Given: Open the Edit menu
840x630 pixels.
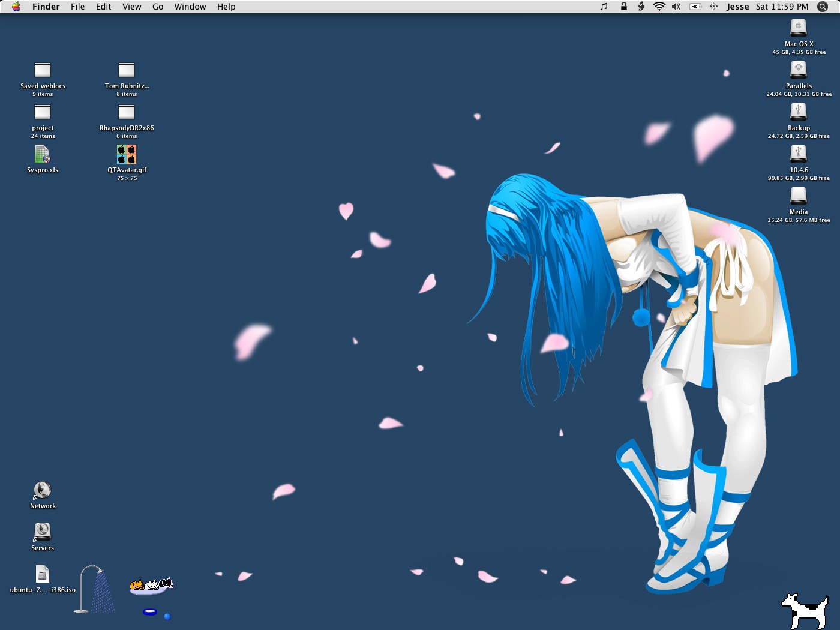Looking at the screenshot, I should point(104,7).
